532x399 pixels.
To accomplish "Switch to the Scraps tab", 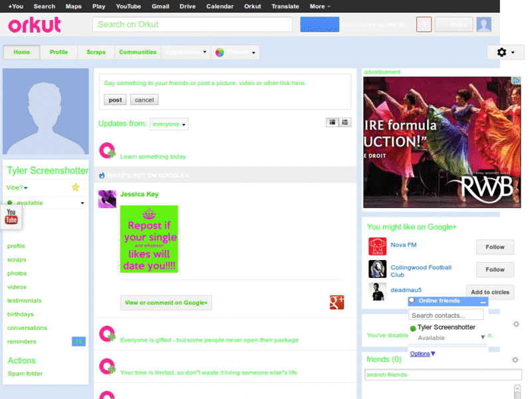I will (x=96, y=53).
